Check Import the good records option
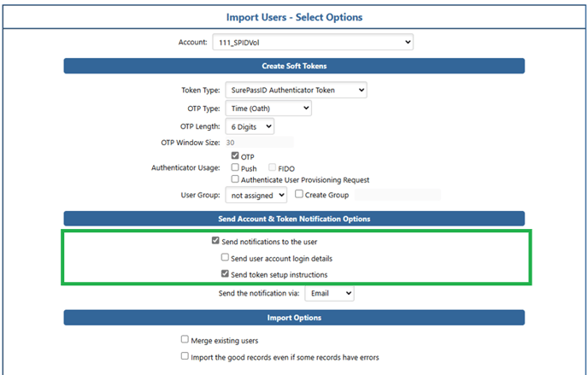Viewport: 588px width, 375px height. pos(185,356)
